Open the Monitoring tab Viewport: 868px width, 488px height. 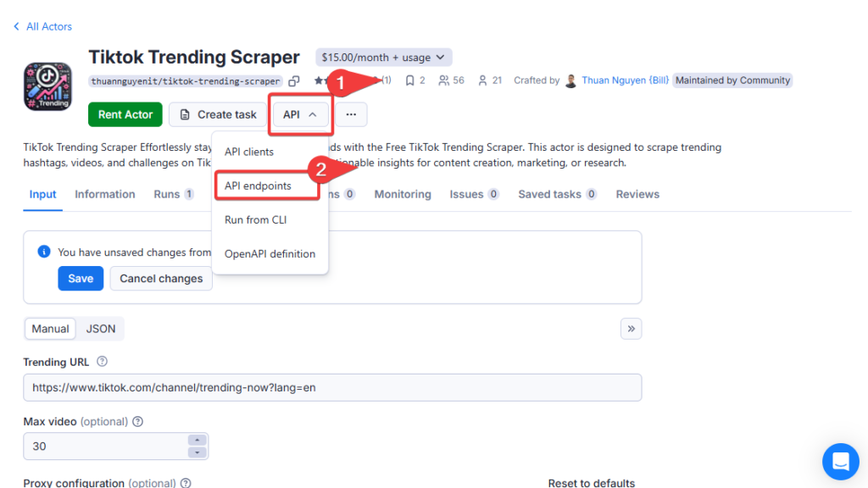point(403,194)
